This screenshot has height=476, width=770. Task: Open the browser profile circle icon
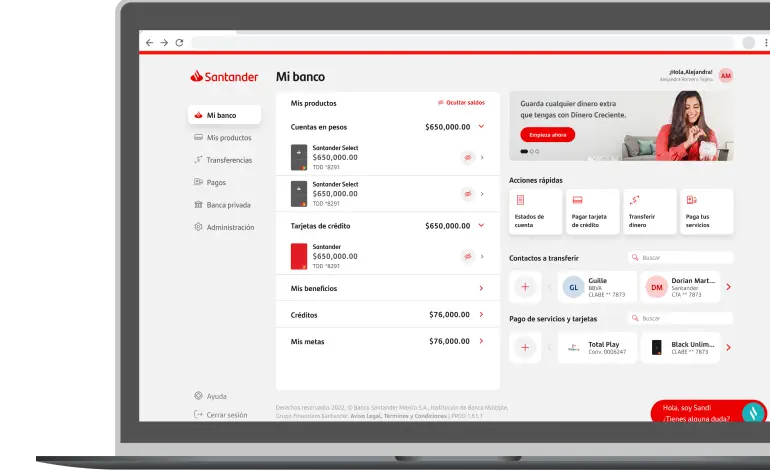748,43
